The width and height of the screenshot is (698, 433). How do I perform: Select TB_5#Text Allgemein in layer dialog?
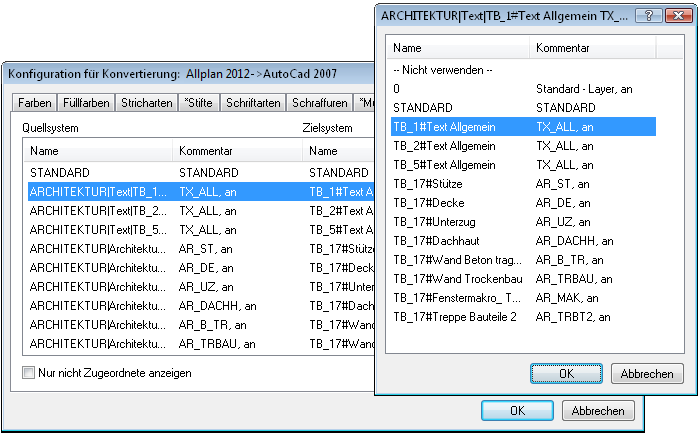[524, 165]
